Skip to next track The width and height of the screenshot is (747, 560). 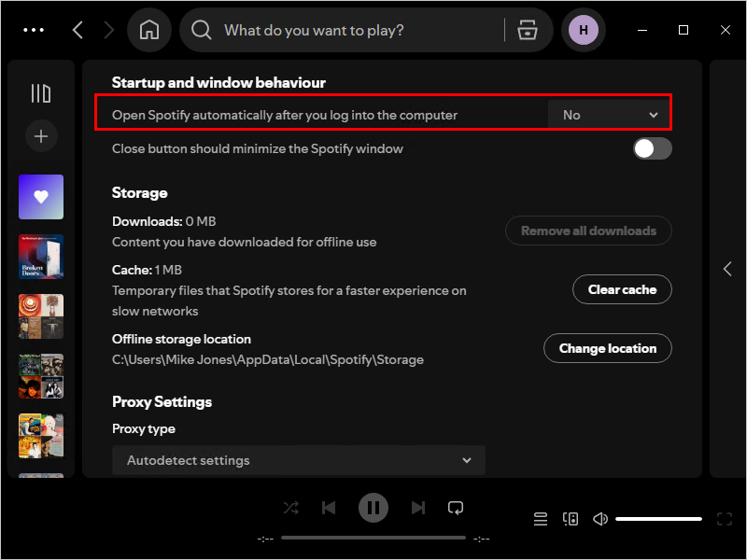[417, 508]
